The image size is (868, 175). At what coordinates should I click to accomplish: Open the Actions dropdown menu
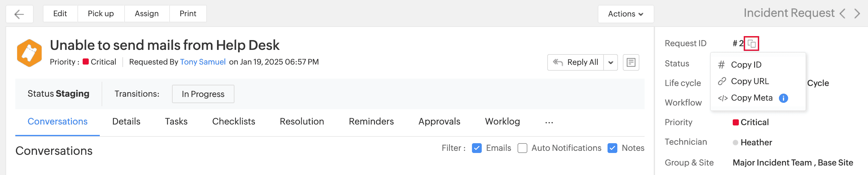(625, 14)
